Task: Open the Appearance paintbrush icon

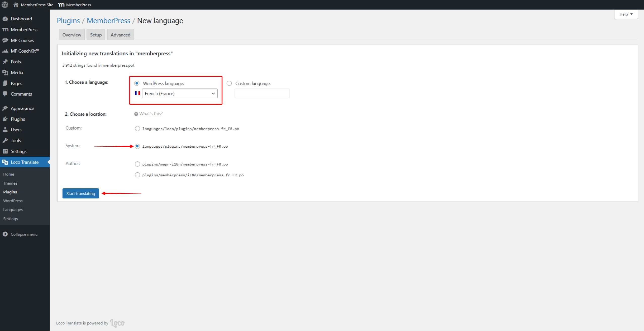Action: [x=5, y=108]
